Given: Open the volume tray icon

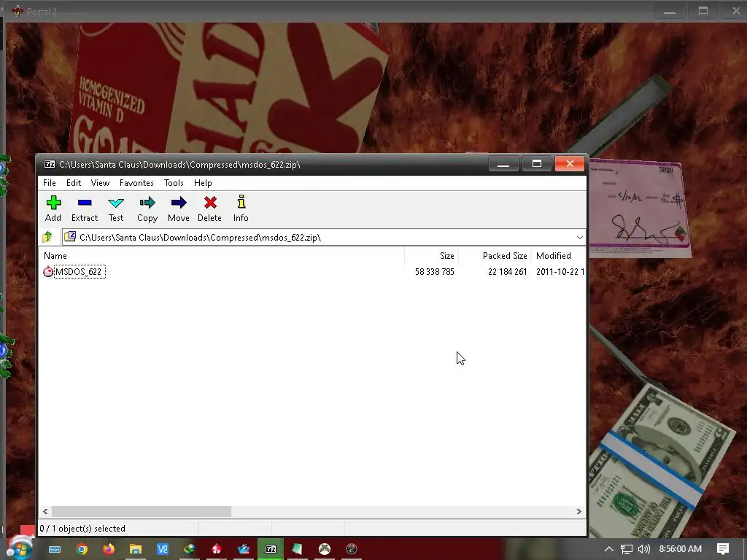Looking at the screenshot, I should point(643,549).
